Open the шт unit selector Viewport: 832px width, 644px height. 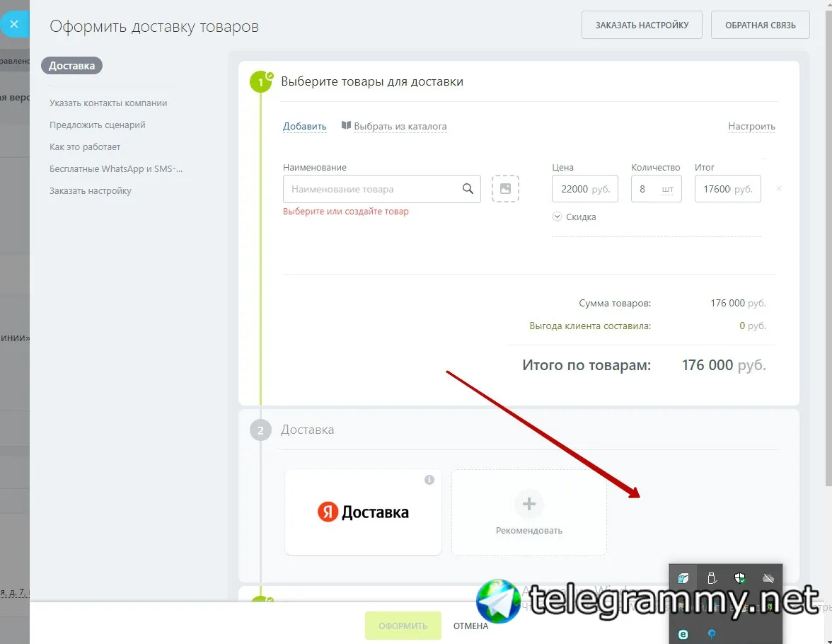(x=668, y=189)
